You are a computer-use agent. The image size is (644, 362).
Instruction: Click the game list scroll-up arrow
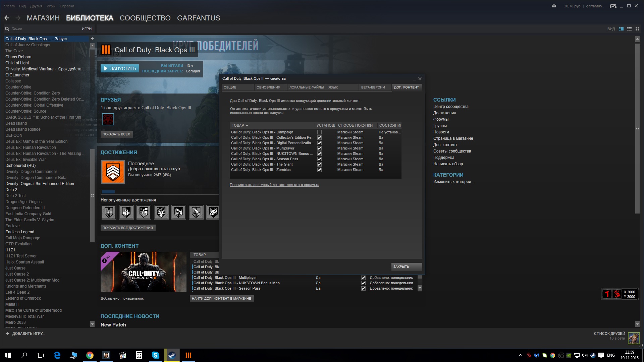(x=92, y=45)
